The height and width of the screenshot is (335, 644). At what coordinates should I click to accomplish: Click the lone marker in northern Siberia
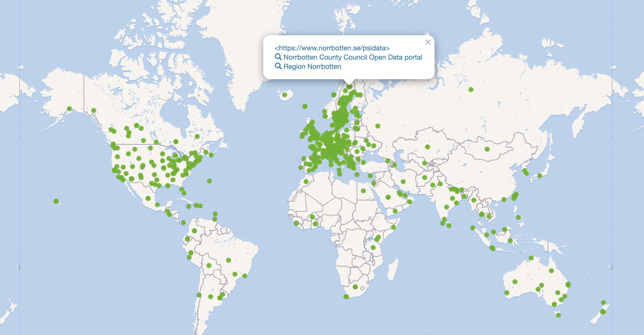click(471, 90)
